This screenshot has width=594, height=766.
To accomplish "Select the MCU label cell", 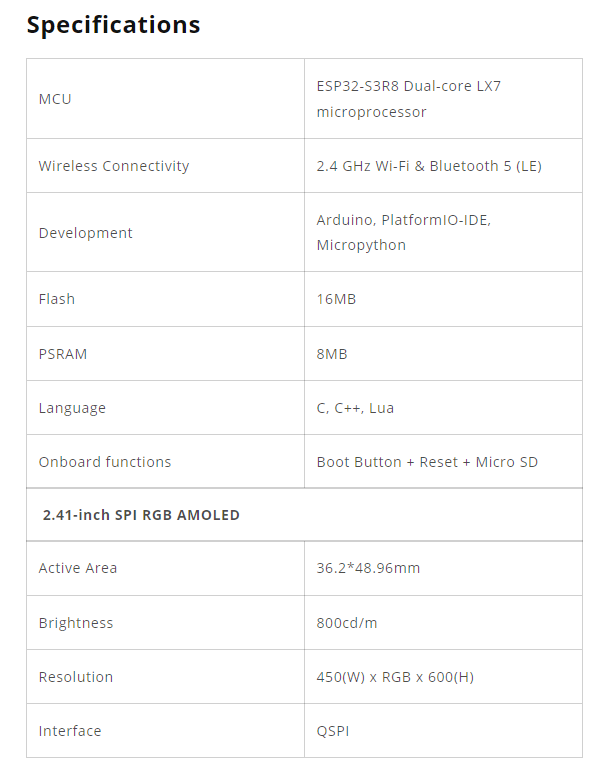I will click(x=166, y=99).
